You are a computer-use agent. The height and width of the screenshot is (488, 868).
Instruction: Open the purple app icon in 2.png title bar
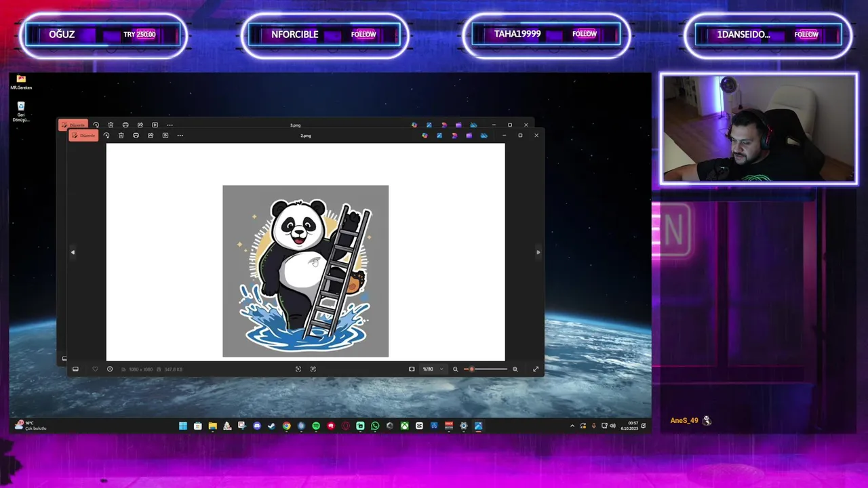(x=469, y=136)
